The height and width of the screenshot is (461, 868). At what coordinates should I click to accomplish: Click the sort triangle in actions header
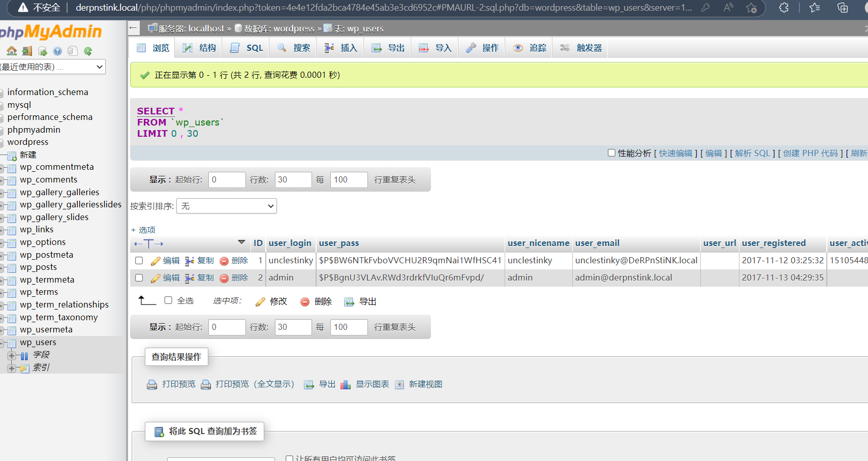(241, 242)
